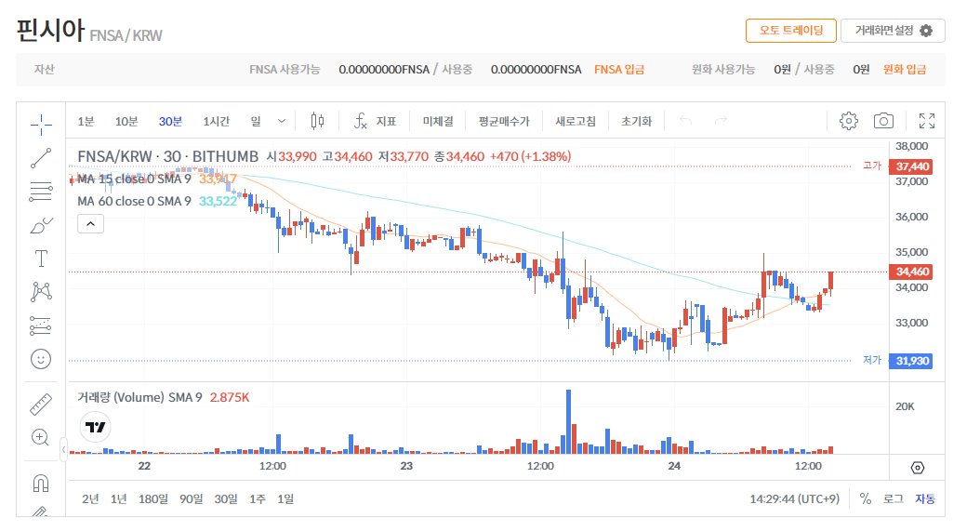Open the emoji icons tool
The image size is (980, 531).
point(41,359)
